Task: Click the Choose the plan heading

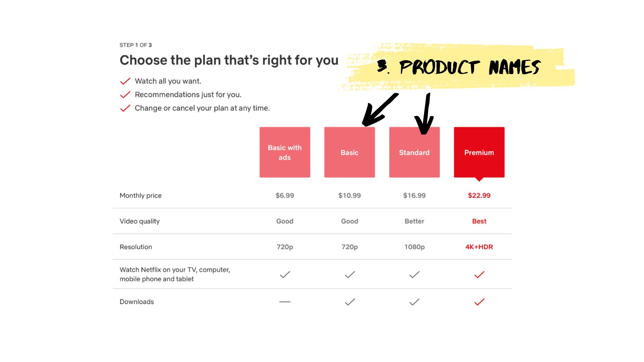Action: (x=229, y=60)
